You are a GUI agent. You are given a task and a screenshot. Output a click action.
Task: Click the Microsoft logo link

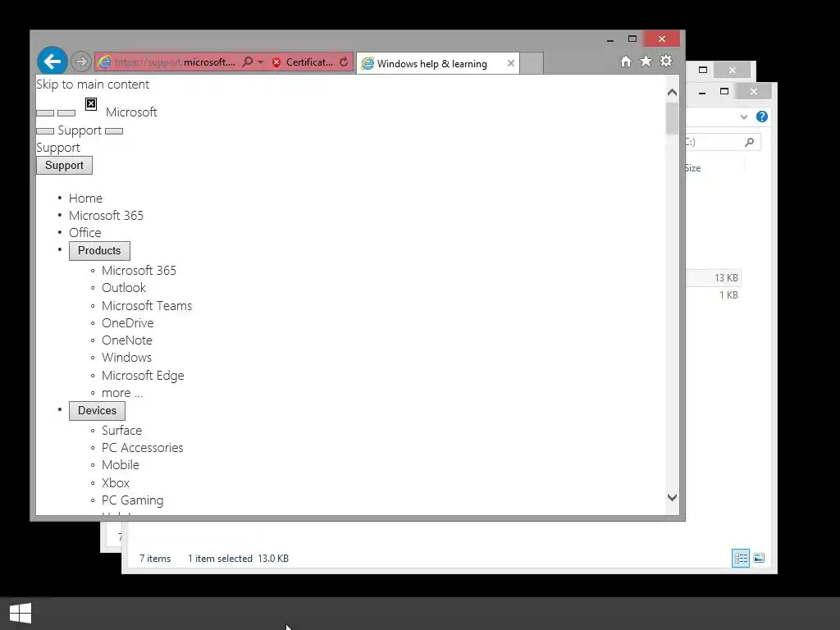131,112
